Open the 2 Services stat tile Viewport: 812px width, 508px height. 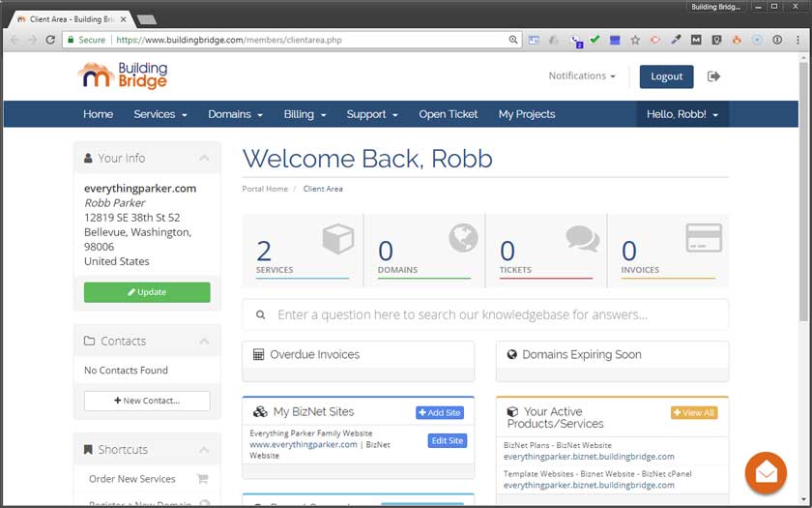click(x=303, y=251)
